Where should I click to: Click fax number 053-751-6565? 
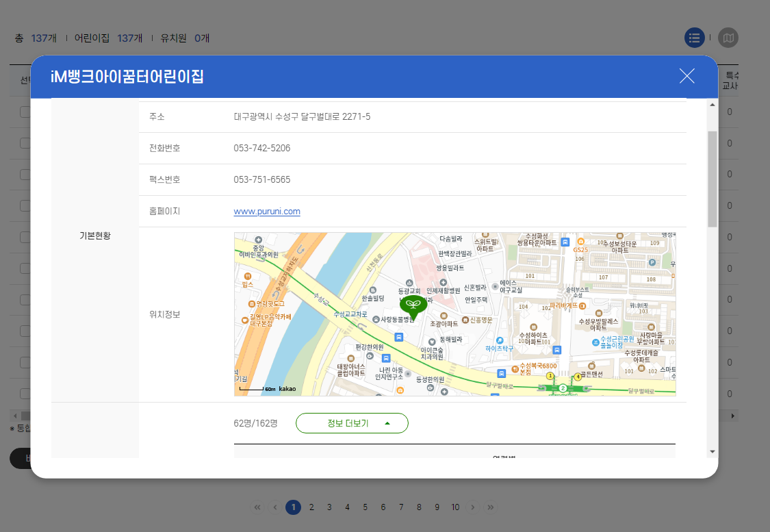261,179
